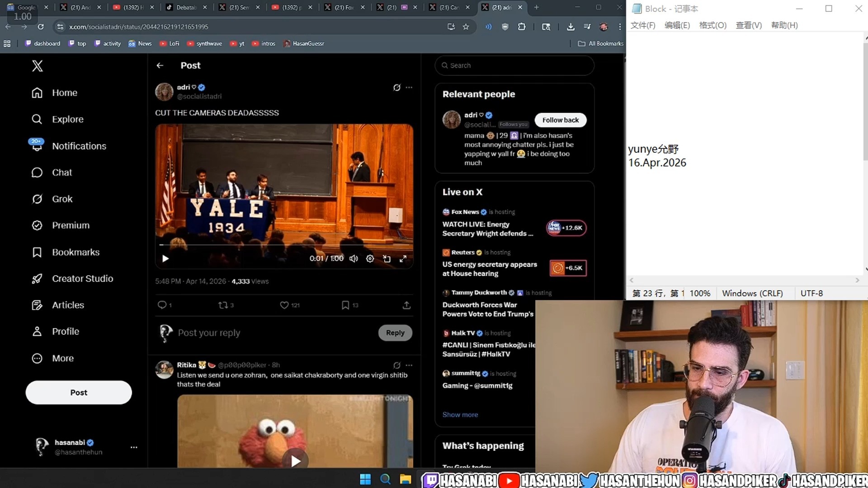Open Grok in the X sidebar
The height and width of the screenshot is (488, 868).
click(x=52, y=199)
